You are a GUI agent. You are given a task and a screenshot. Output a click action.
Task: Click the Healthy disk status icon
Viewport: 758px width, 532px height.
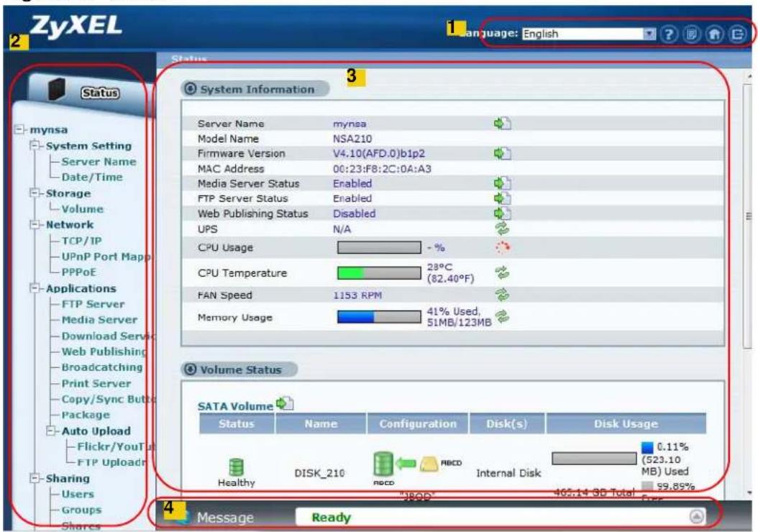pos(236,467)
